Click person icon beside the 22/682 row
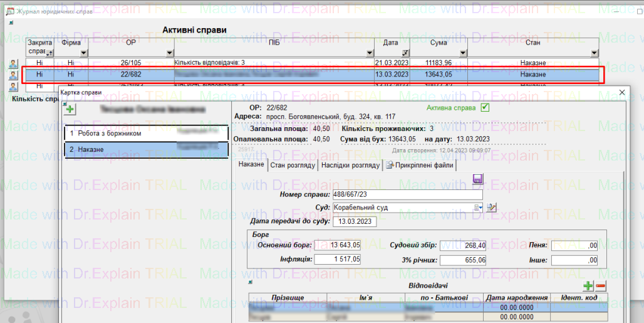Image resolution: width=644 pixels, height=323 pixels. tap(13, 75)
